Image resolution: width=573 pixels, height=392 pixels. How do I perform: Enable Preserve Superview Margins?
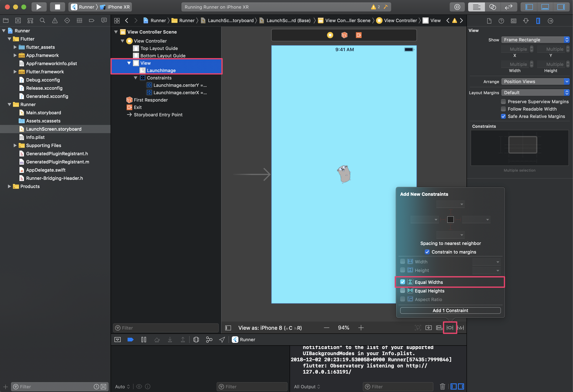point(503,102)
